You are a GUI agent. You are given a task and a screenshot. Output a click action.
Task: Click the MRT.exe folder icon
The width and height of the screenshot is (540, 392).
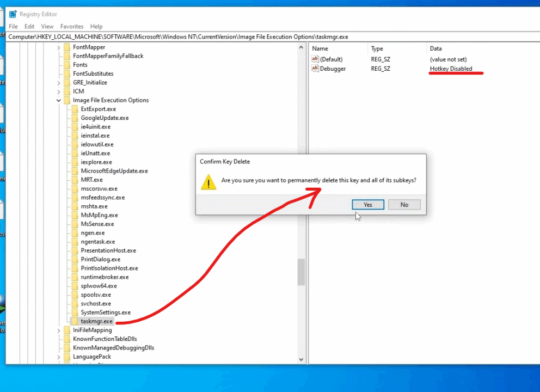point(75,180)
